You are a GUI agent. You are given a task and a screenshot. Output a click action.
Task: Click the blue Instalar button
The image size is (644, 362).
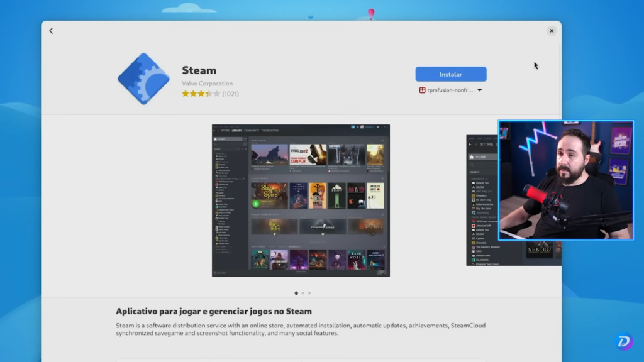(450, 74)
